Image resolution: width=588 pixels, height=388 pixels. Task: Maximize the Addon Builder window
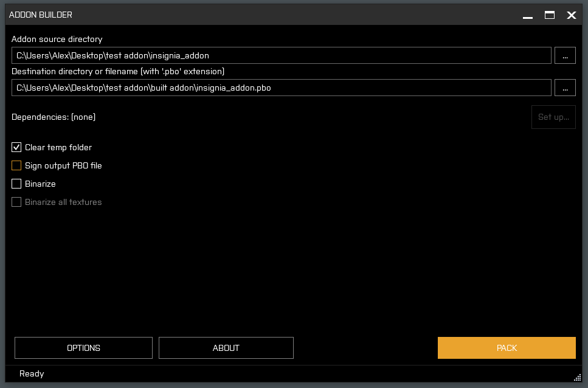550,15
